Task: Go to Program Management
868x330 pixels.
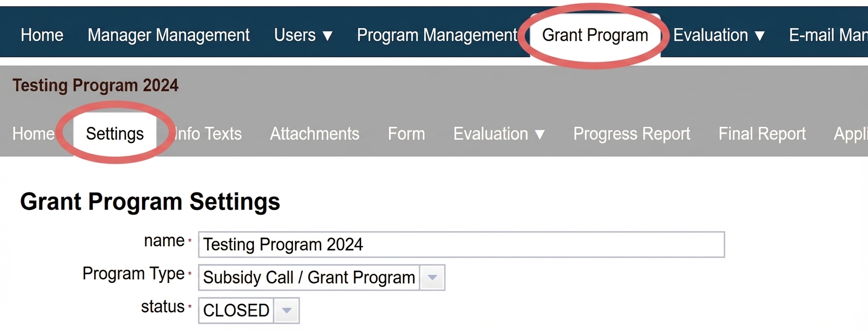Action: click(437, 35)
